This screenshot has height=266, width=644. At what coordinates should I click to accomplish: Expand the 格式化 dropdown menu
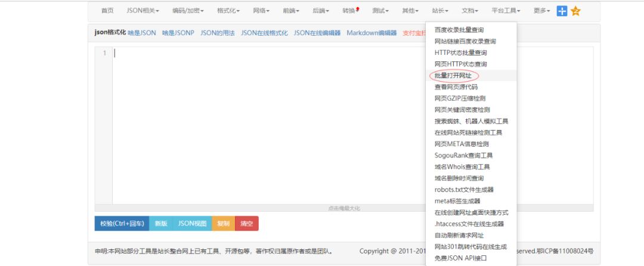(228, 11)
